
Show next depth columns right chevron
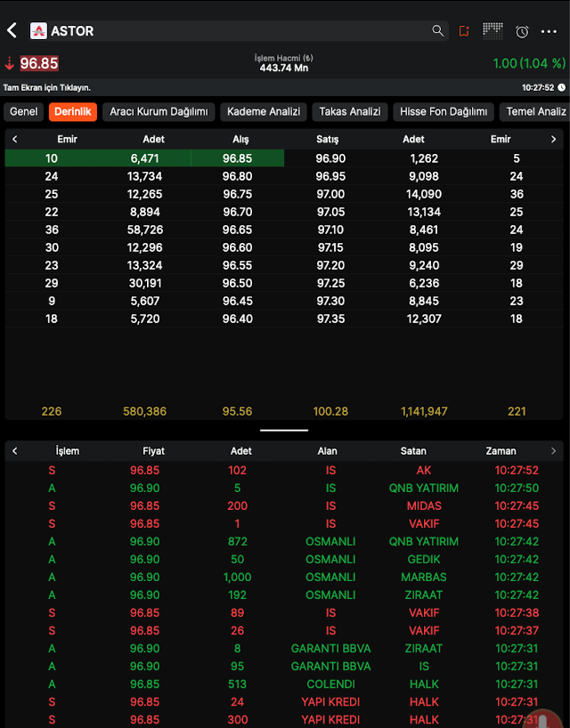point(553,139)
